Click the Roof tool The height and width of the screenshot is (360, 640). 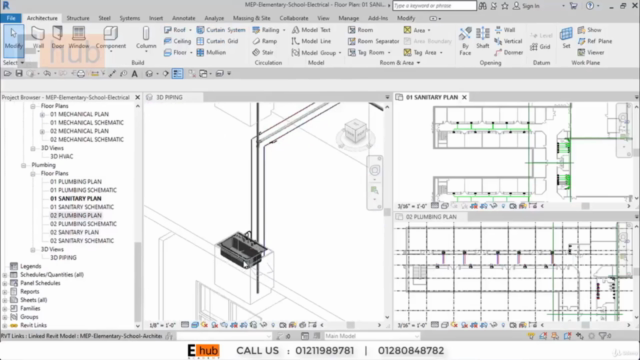click(175, 30)
